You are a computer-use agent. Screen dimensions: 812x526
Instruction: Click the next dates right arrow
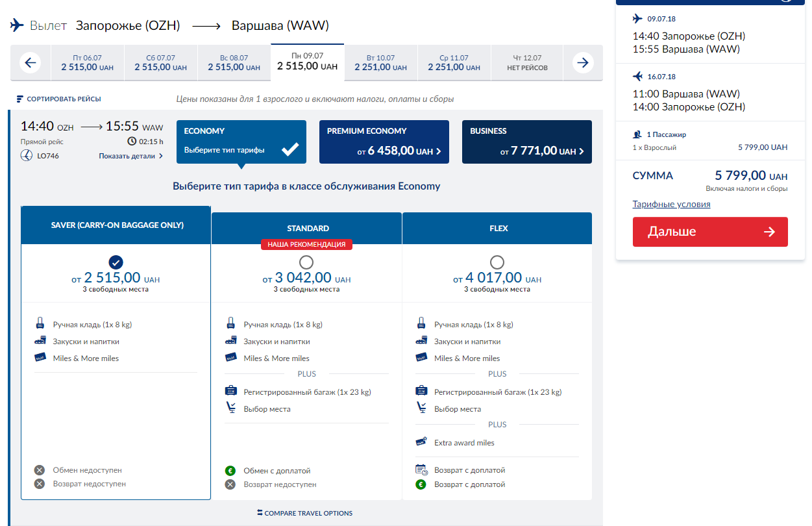(583, 63)
